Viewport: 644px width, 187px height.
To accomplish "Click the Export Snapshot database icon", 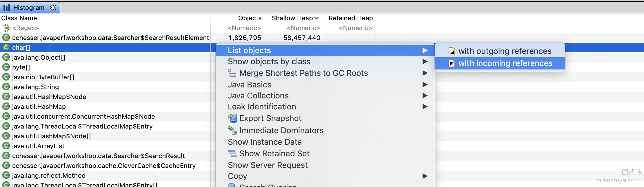I will [x=232, y=118].
